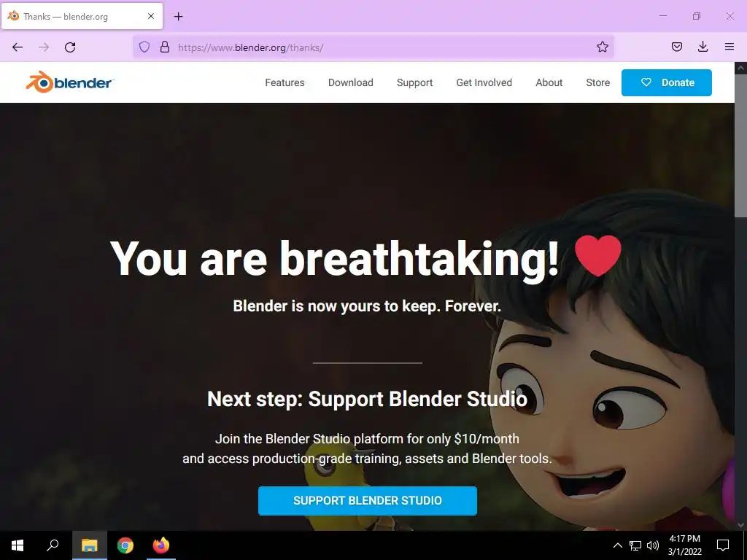Viewport: 747px width, 560px height.
Task: Click the blue Donate button
Action: pos(667,82)
